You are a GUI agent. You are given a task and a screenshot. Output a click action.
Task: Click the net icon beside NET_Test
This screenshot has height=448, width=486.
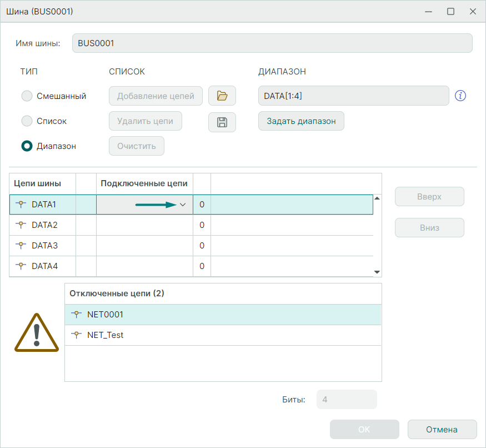(x=77, y=335)
